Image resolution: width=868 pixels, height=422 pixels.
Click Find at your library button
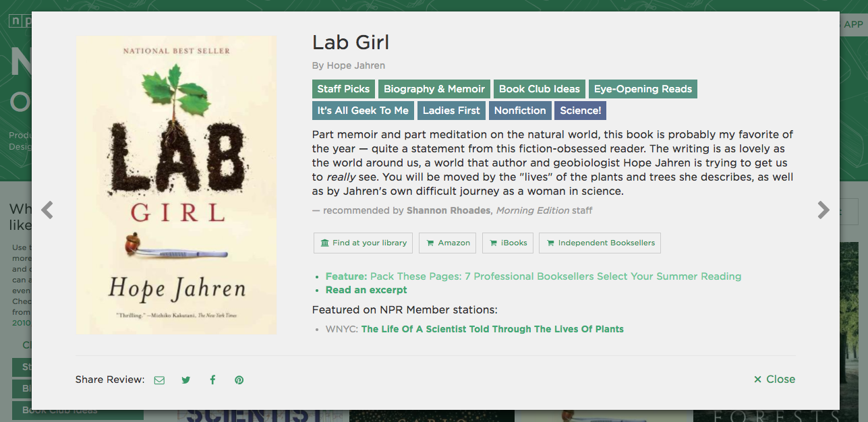coord(364,243)
